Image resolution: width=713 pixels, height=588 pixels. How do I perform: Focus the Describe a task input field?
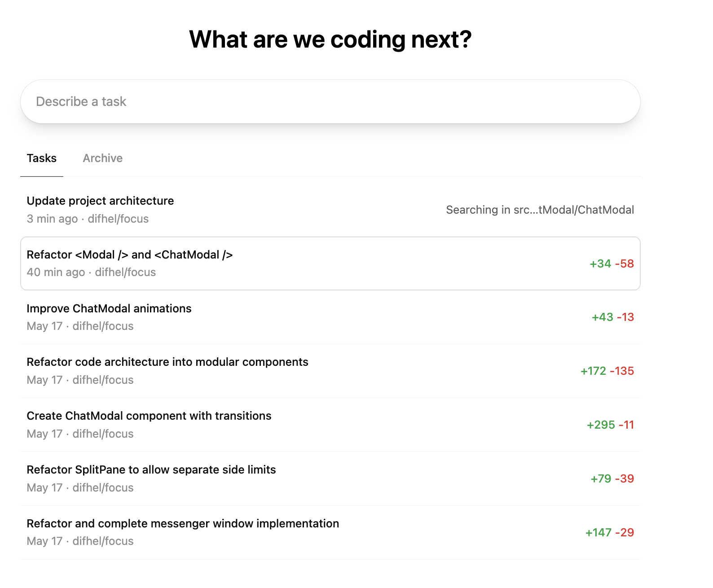coord(330,101)
